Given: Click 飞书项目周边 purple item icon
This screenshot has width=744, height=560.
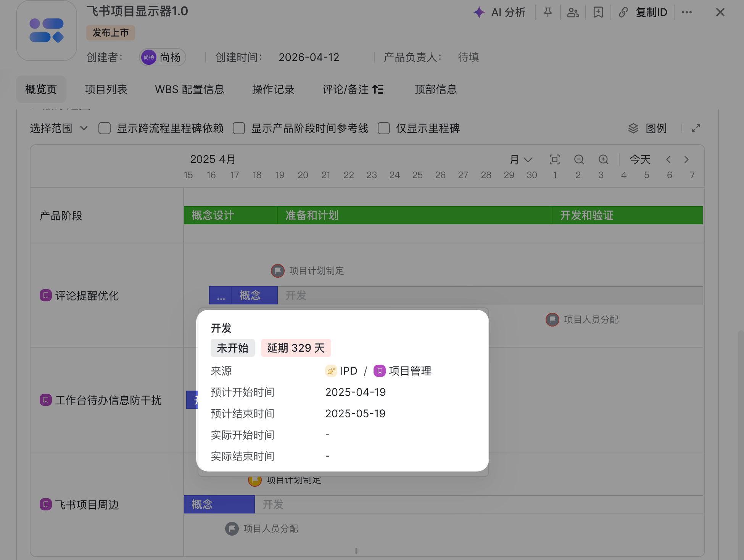Looking at the screenshot, I should tap(46, 504).
